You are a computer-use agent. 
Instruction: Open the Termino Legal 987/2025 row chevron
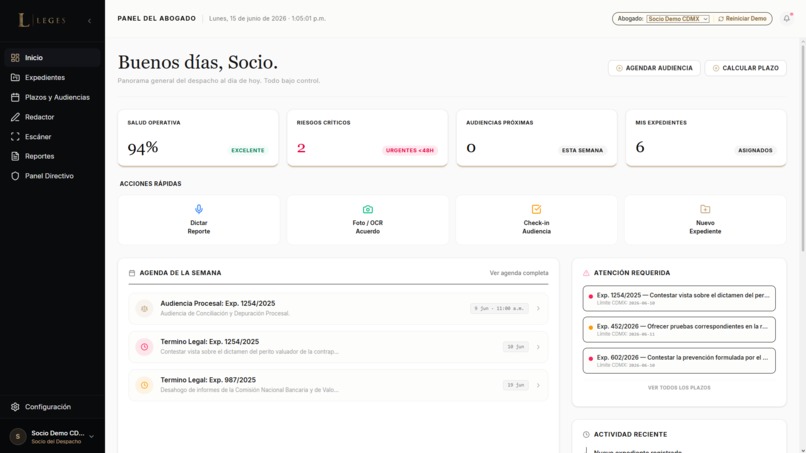538,385
